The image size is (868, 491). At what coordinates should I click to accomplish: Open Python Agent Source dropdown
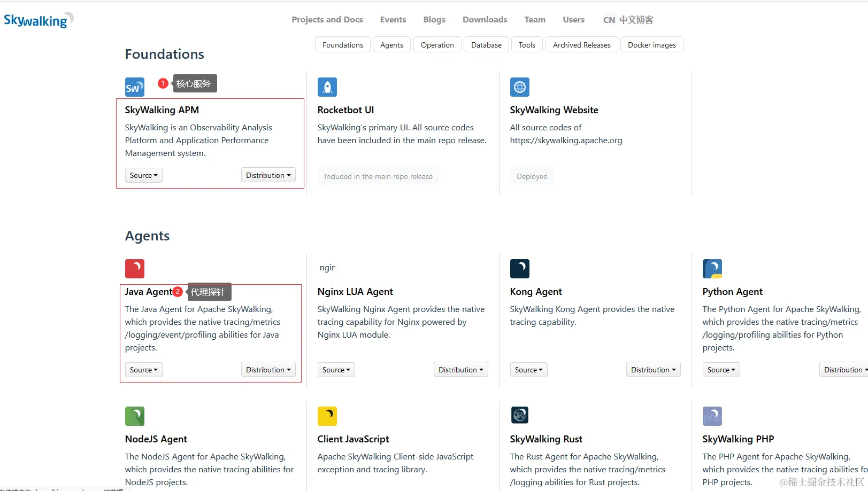(721, 370)
